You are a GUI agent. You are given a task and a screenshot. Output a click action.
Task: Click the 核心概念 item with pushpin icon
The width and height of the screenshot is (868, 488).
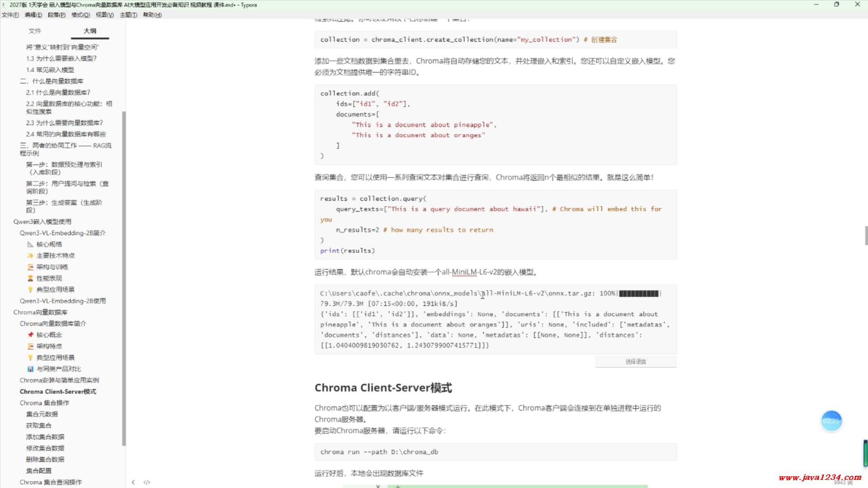(49, 335)
